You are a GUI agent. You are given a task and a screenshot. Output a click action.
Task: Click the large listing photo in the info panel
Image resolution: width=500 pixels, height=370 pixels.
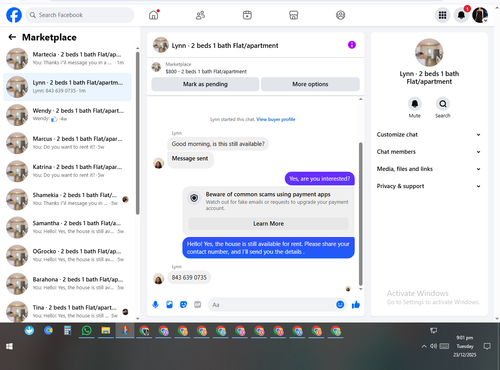[x=429, y=52]
